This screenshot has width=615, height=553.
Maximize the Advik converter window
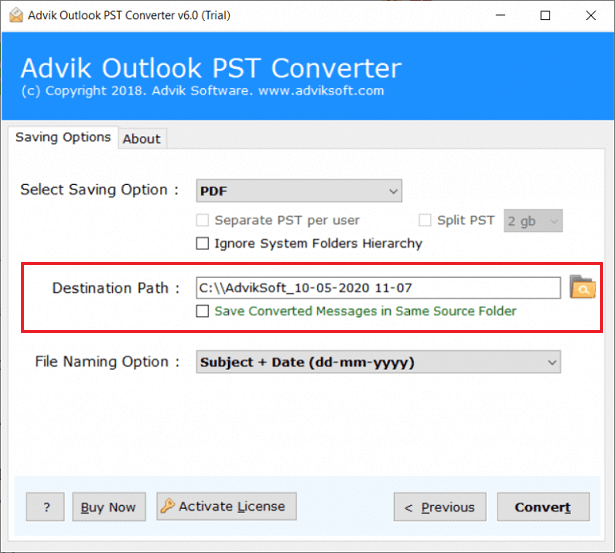pyautogui.click(x=545, y=15)
